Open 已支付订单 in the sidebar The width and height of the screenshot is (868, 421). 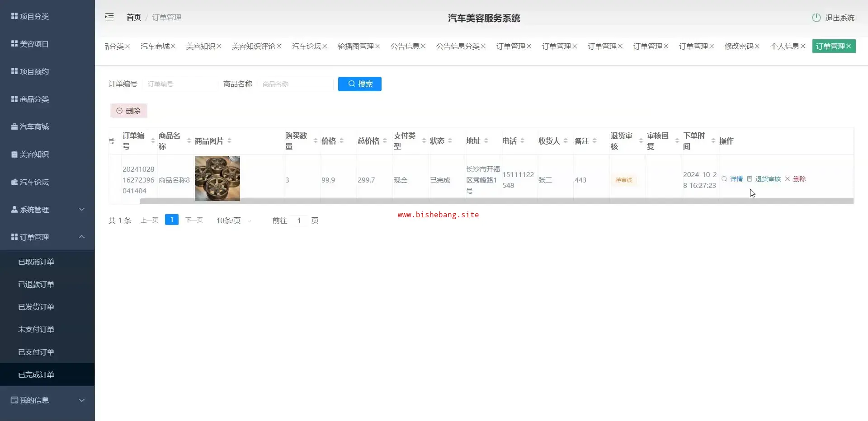click(36, 352)
